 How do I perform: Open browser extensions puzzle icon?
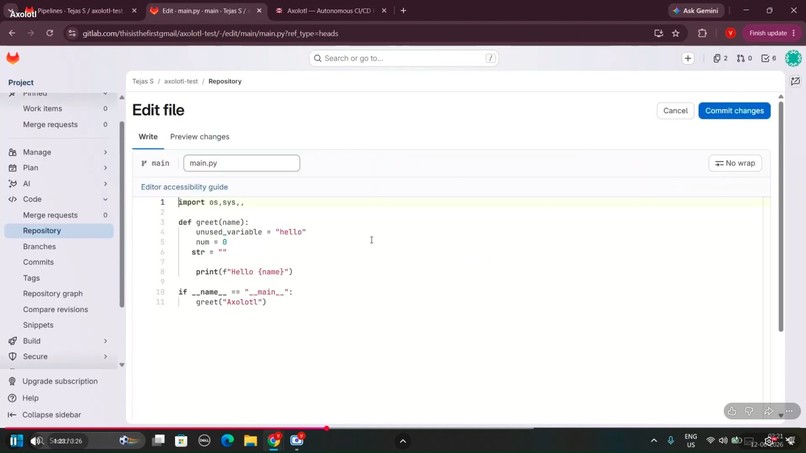(x=702, y=33)
